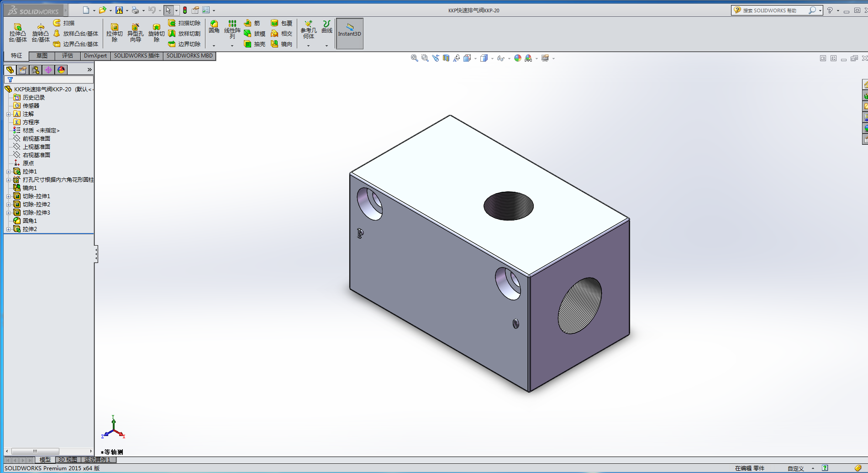
Task: Select the 扫描 sweep tool
Action: coord(64,23)
